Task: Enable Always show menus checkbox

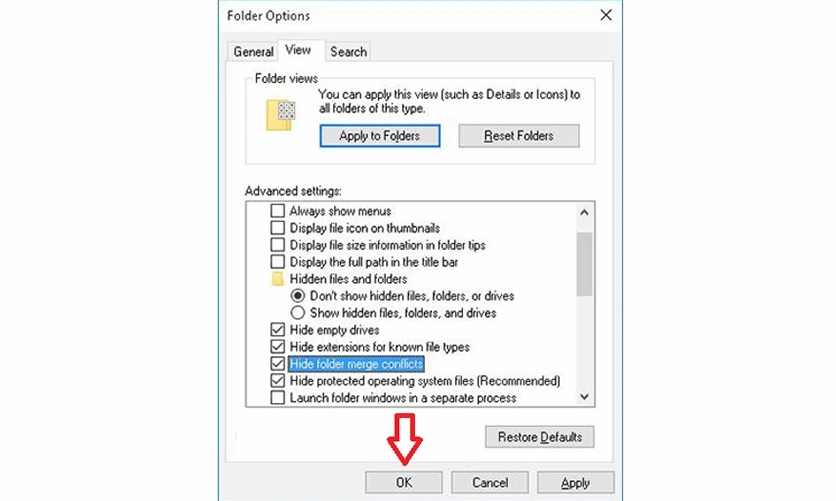Action: (x=278, y=212)
